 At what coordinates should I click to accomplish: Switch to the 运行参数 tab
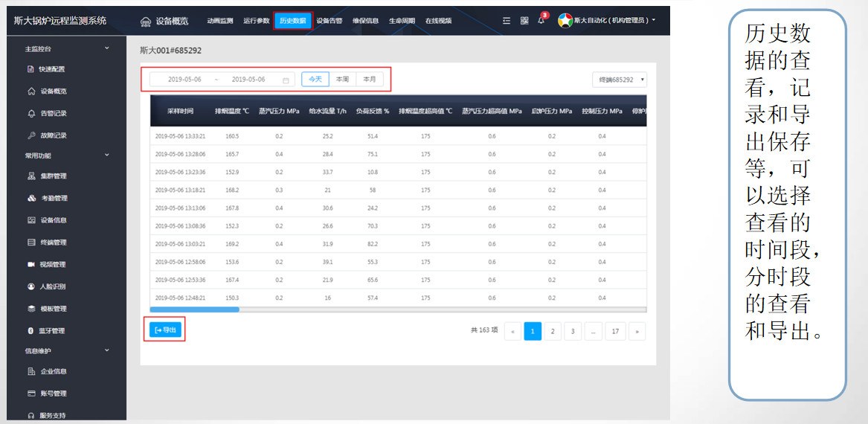256,21
